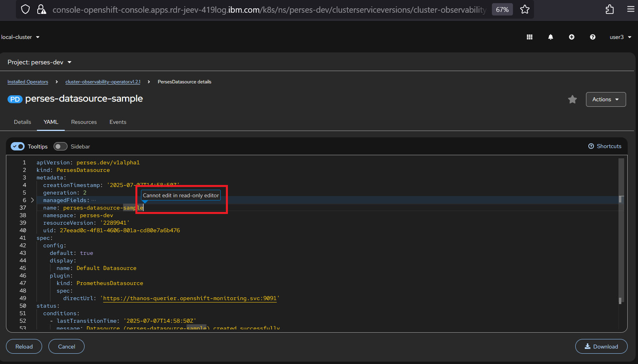Click the apiVersion perses.dev/v1alpha1 line
638x364 pixels.
click(88, 162)
